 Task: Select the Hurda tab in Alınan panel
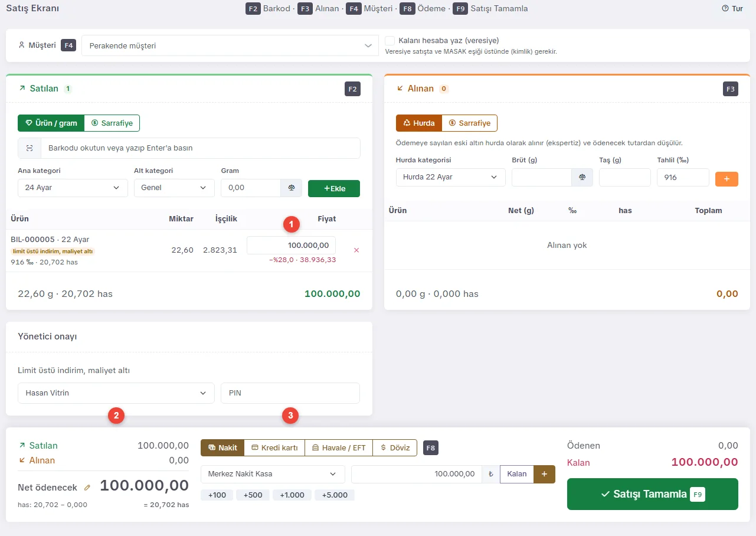pyautogui.click(x=419, y=123)
